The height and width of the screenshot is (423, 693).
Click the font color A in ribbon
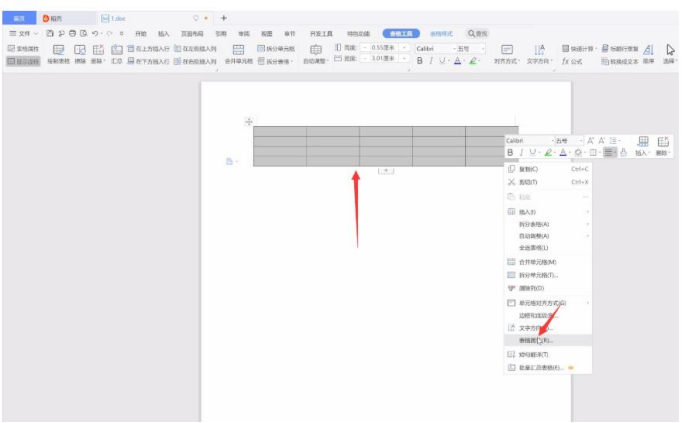(456, 61)
